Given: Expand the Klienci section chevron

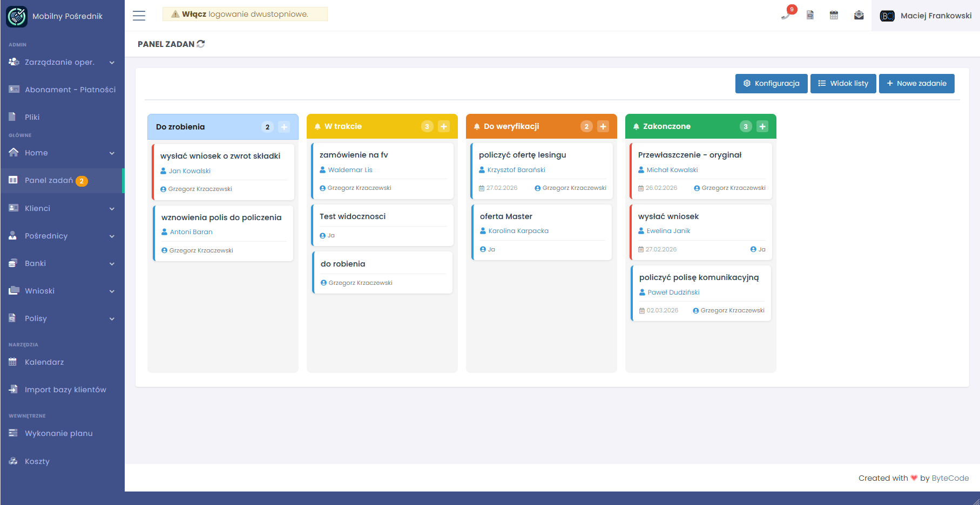Looking at the screenshot, I should tap(112, 208).
